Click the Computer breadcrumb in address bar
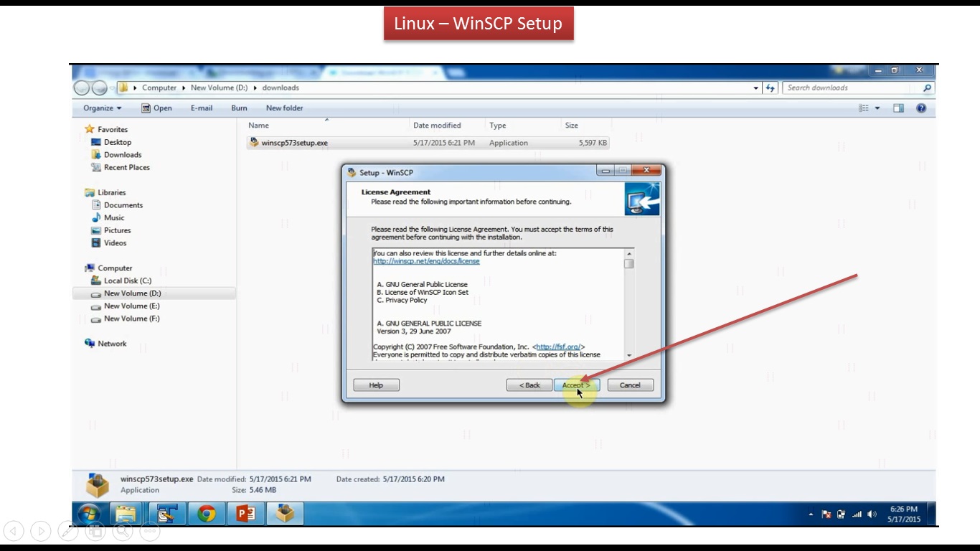 coord(159,88)
